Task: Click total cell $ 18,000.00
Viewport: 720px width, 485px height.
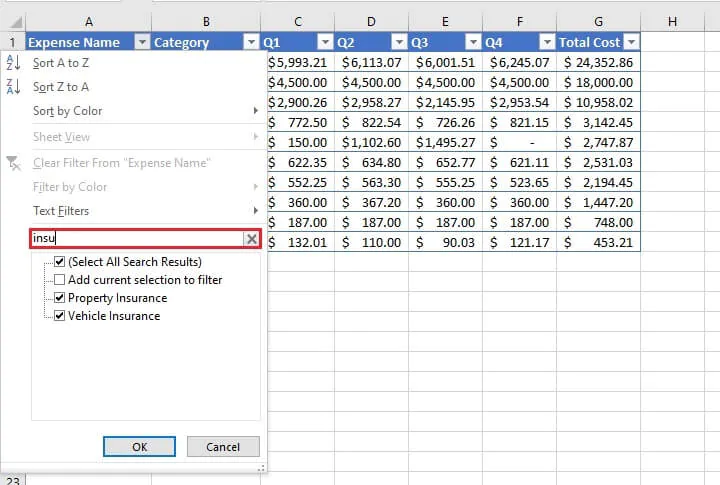Action: 598,83
